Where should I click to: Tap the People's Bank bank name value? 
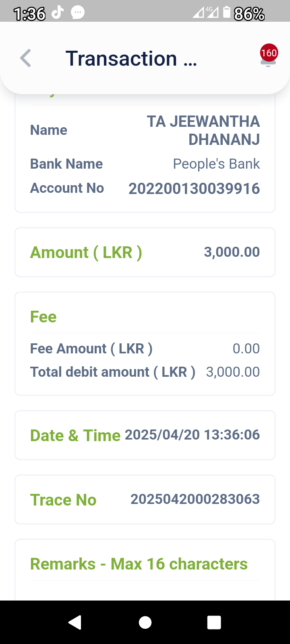click(216, 164)
